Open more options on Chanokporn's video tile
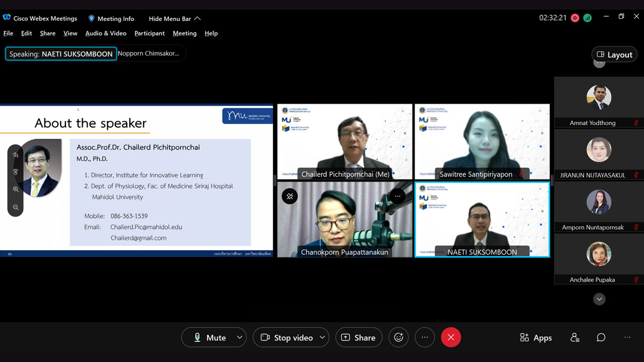 point(397,196)
